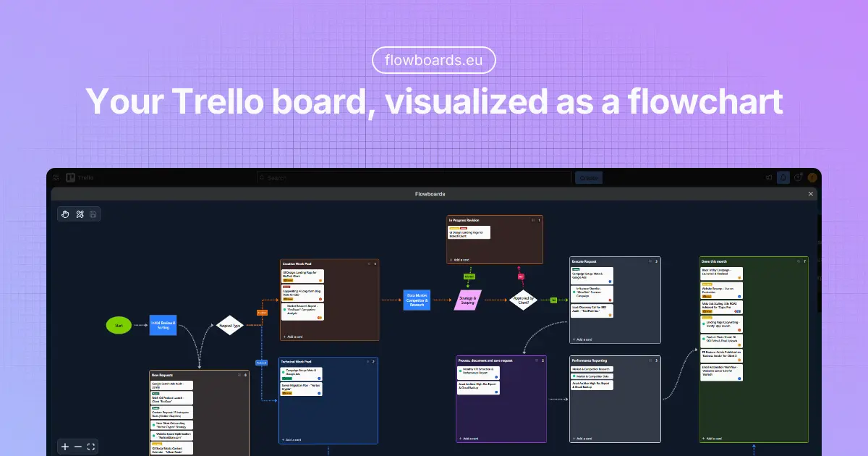Activate the design edit tool icon
The width and height of the screenshot is (868, 456).
pos(80,214)
